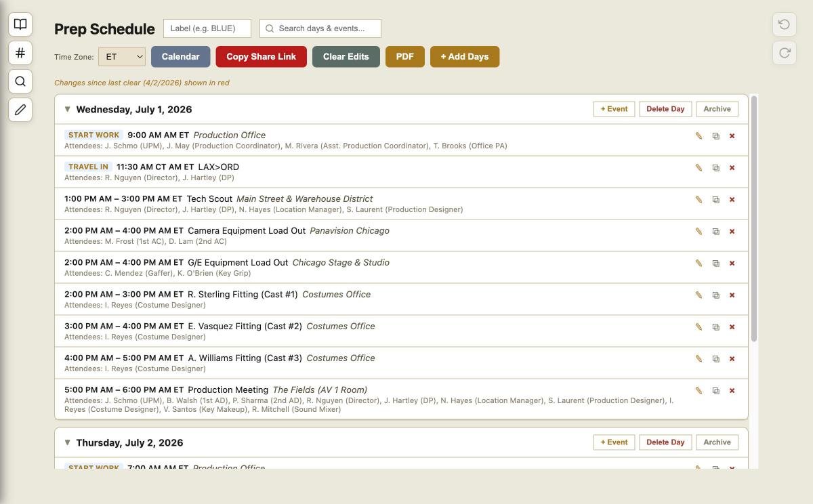Duplicate the R. Sterling Fitting event
Image resolution: width=813 pixels, height=504 pixels.
click(715, 295)
